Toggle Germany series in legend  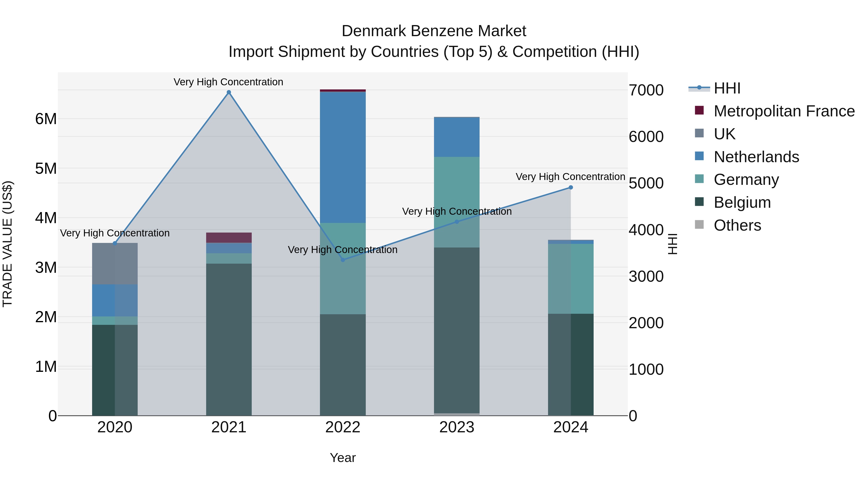tap(737, 179)
